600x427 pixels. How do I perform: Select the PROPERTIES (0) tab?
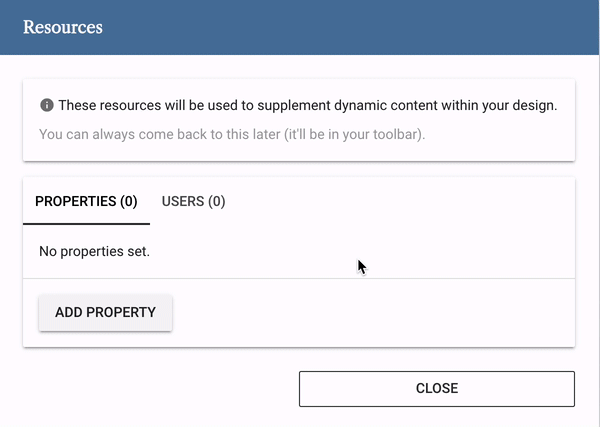point(86,201)
